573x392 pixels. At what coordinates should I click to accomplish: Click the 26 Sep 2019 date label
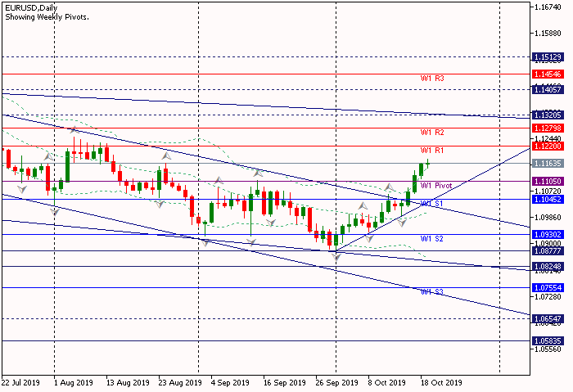tap(336, 382)
